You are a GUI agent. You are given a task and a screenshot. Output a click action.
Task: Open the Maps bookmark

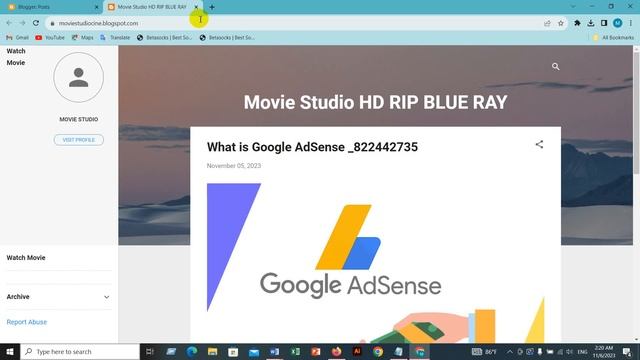click(82, 38)
